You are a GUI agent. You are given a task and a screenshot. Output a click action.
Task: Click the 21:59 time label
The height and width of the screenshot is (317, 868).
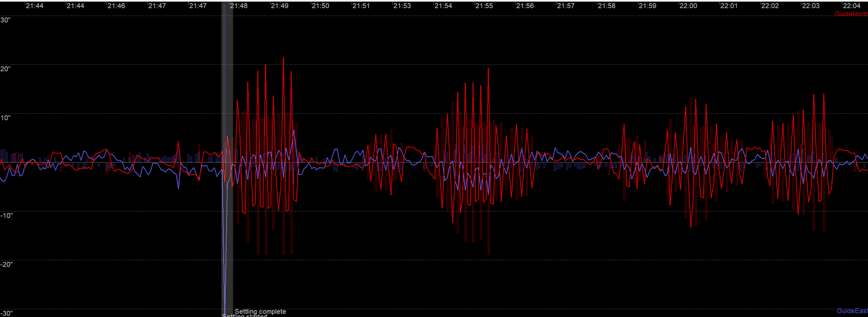coord(648,6)
